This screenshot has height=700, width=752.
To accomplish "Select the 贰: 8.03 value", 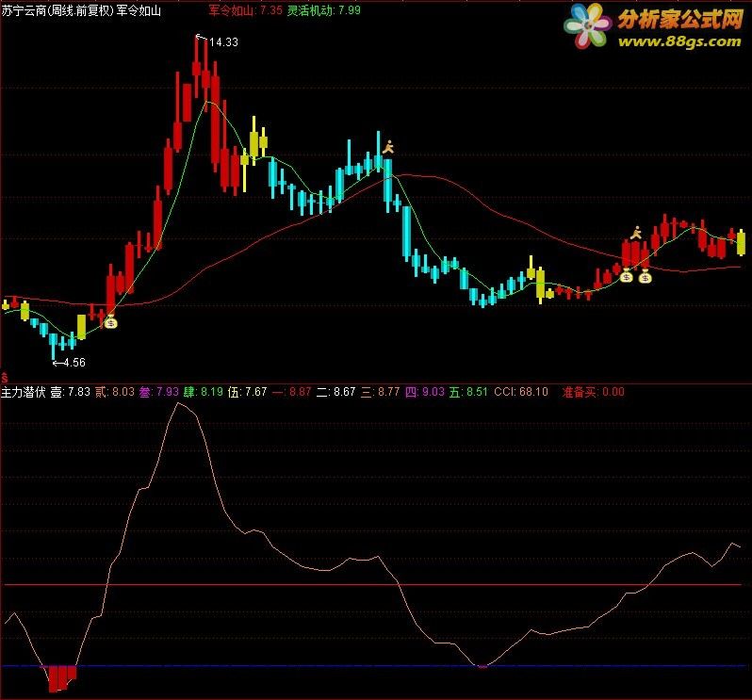I will [x=115, y=392].
